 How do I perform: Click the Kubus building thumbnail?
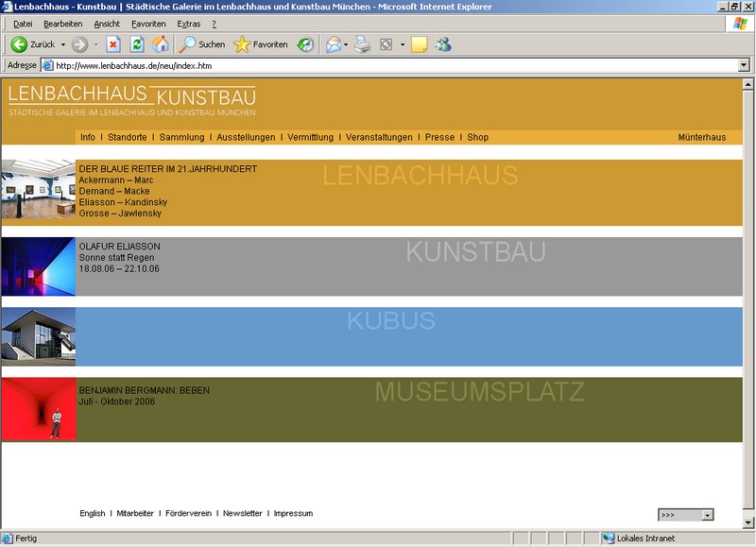point(38,336)
